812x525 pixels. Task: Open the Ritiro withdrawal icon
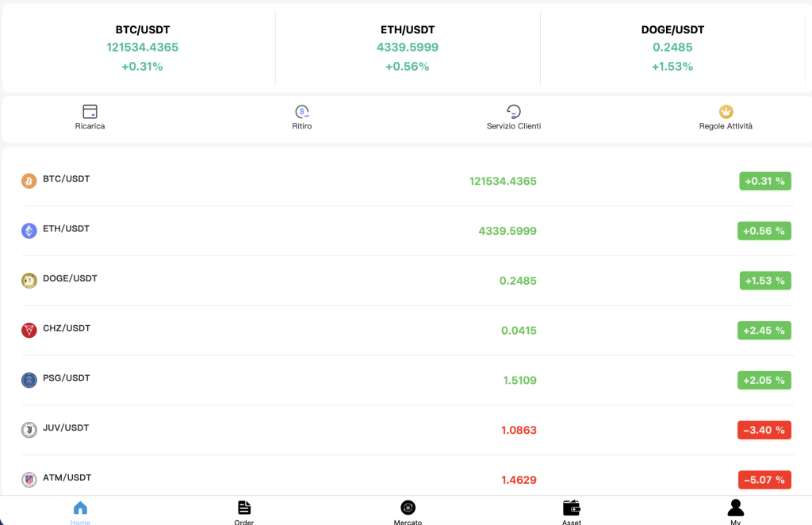pos(301,112)
